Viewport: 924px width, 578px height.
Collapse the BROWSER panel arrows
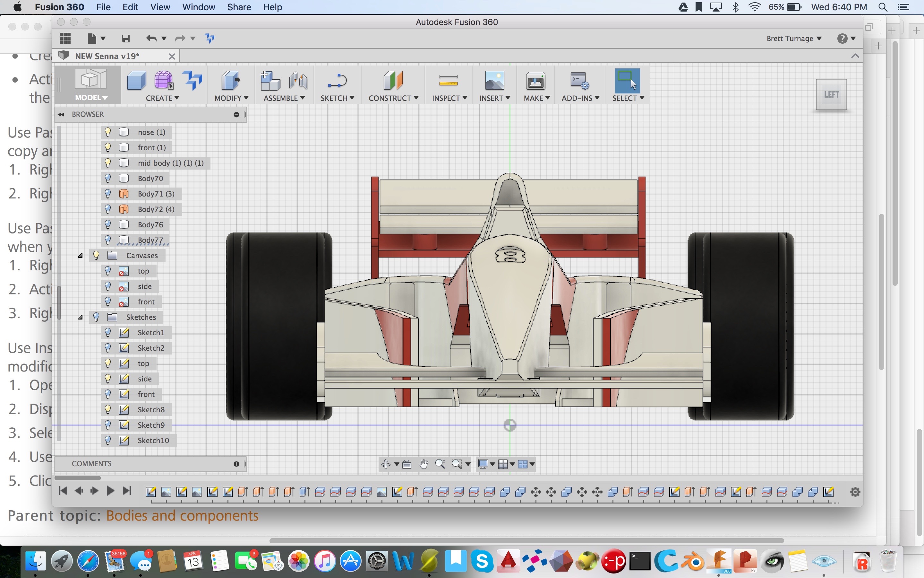click(x=61, y=114)
